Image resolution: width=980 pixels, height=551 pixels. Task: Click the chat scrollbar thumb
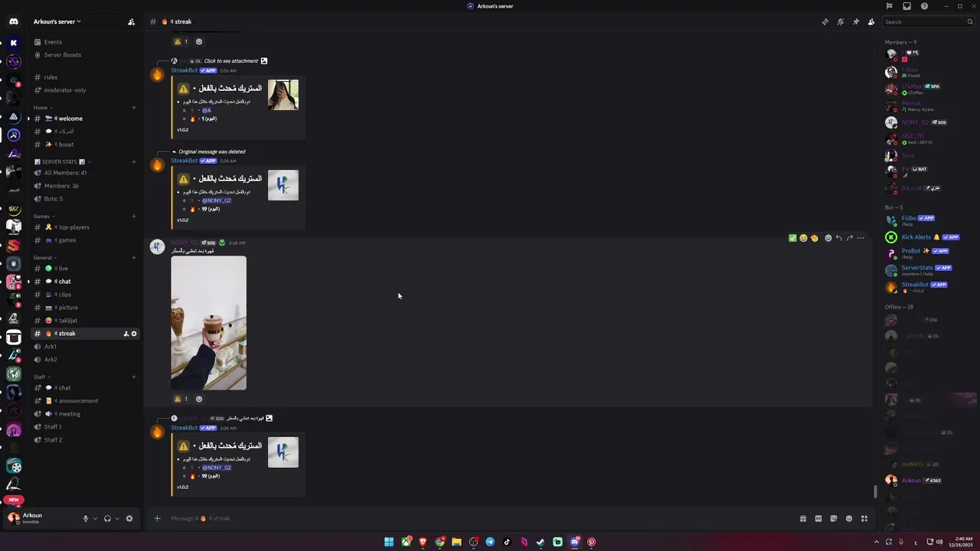click(x=876, y=492)
